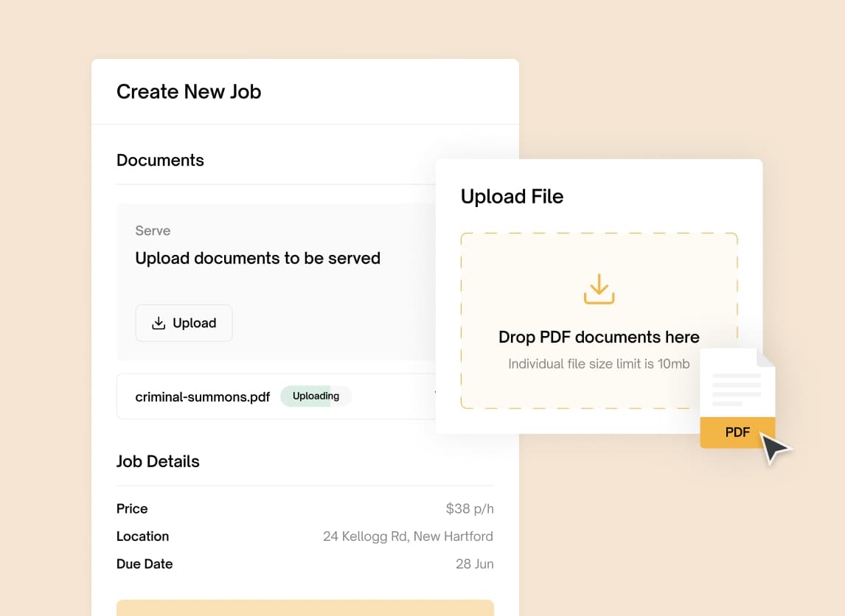Click the file size limit 10mb note
The width and height of the screenshot is (845, 616).
599,364
